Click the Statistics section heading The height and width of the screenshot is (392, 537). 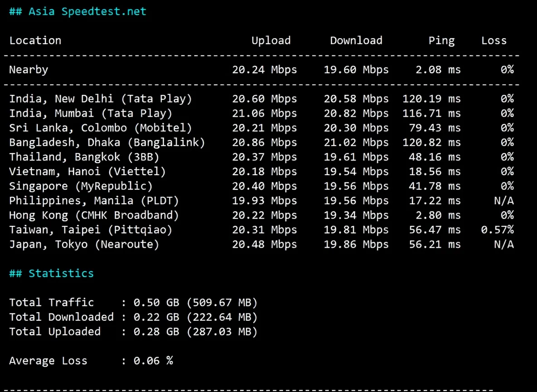click(51, 273)
